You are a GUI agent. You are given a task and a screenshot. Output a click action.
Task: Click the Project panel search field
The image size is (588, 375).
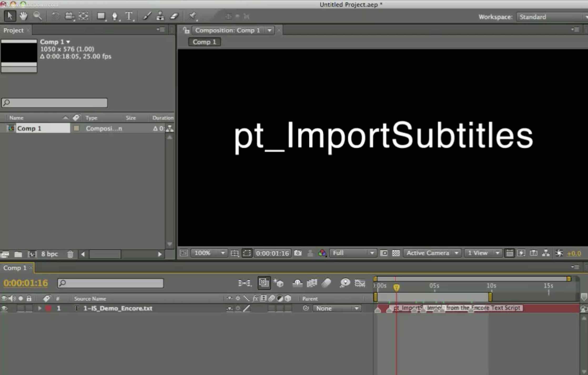point(55,103)
